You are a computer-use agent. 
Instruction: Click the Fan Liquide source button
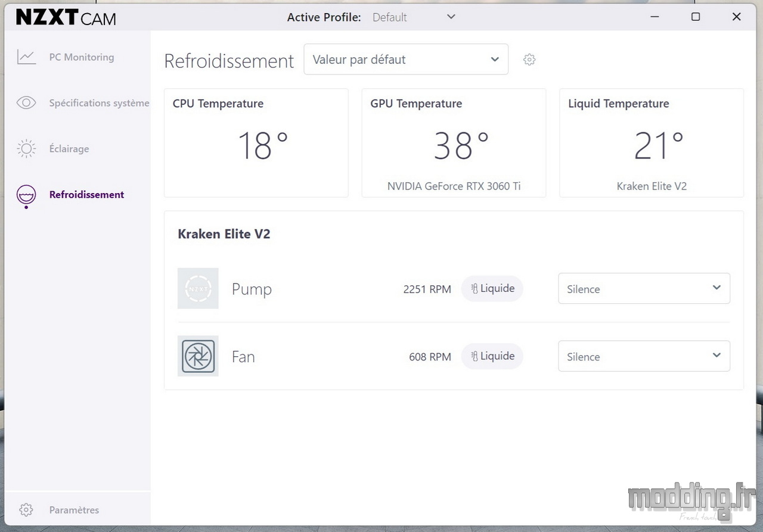point(492,356)
